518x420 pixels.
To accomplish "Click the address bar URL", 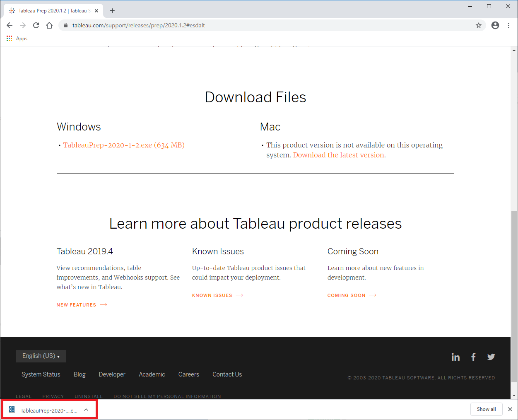I will [x=139, y=25].
